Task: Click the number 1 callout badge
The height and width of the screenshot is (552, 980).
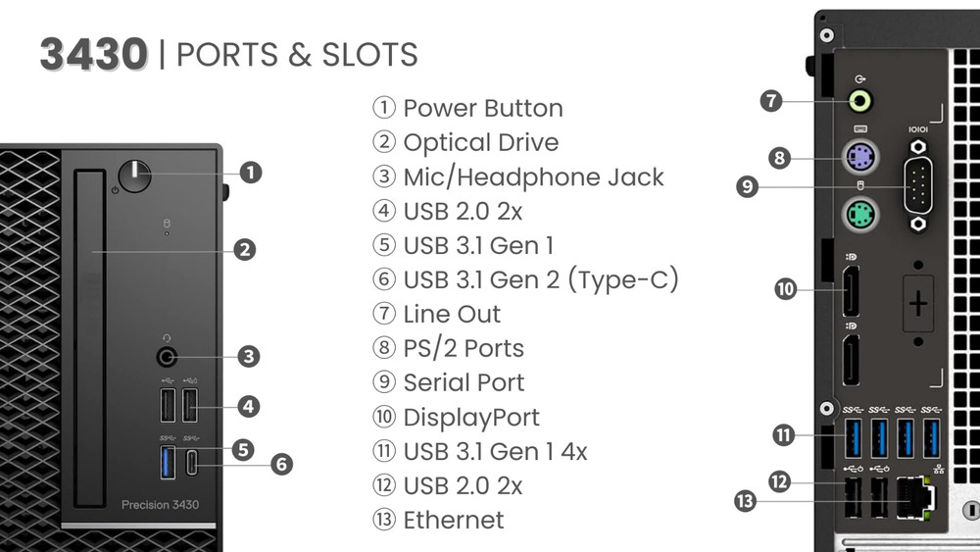Action: [250, 173]
